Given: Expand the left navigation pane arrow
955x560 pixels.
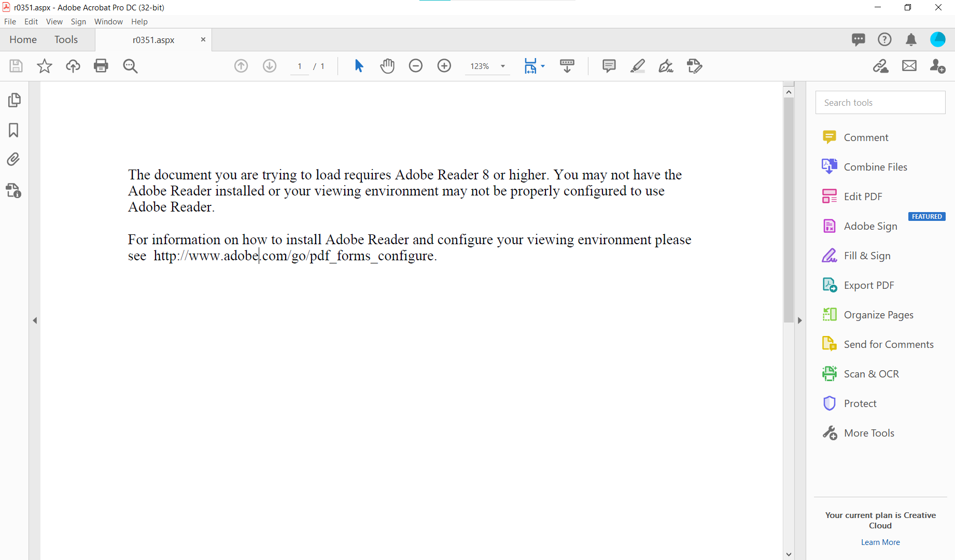Looking at the screenshot, I should click(x=35, y=320).
